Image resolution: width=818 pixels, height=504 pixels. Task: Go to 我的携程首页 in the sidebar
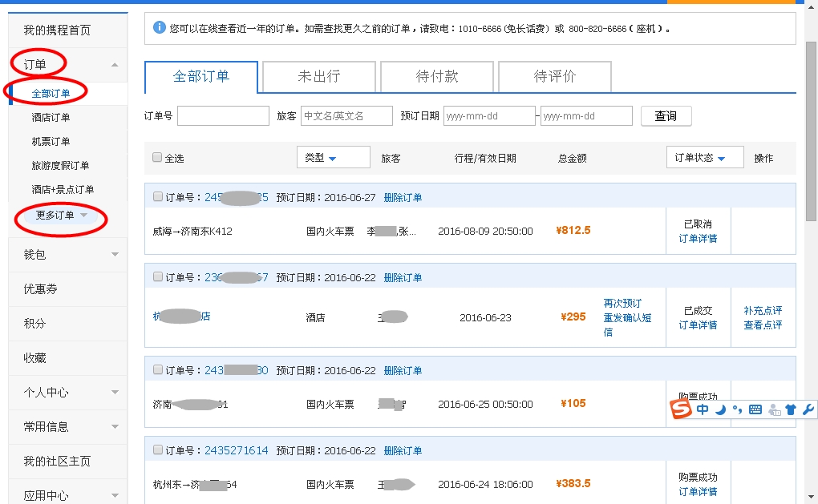click(x=57, y=30)
